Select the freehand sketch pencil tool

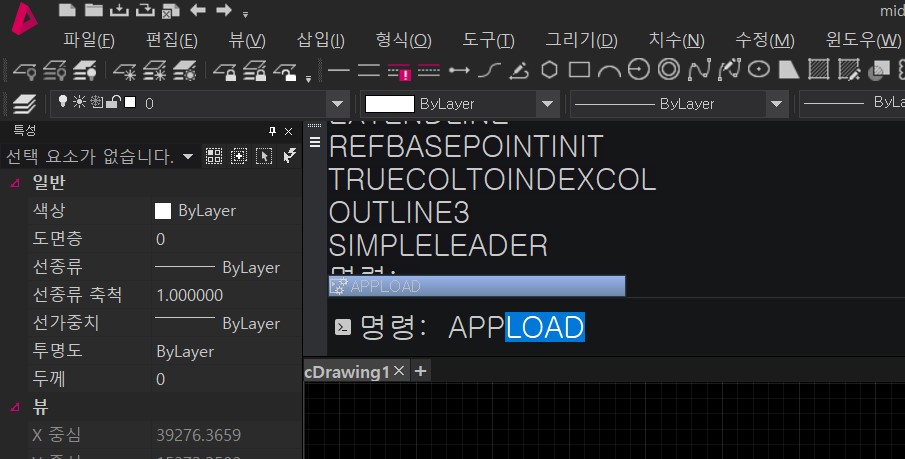[x=519, y=70]
